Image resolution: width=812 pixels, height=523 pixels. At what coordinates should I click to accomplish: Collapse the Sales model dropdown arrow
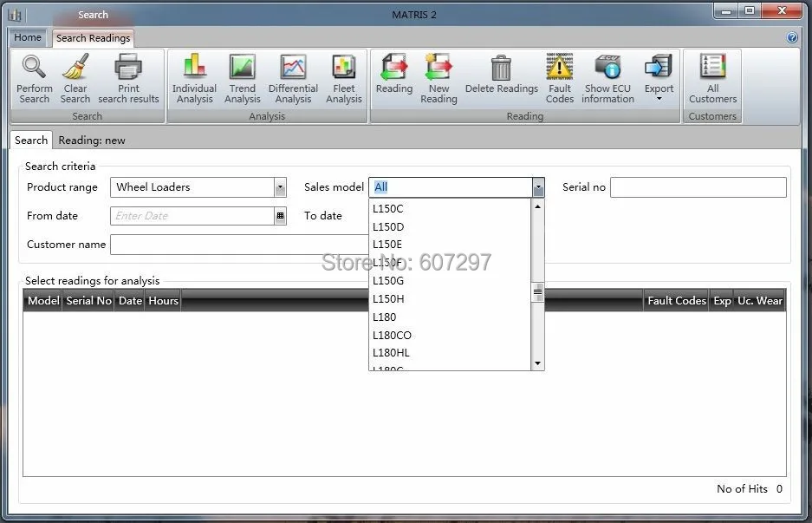click(538, 187)
